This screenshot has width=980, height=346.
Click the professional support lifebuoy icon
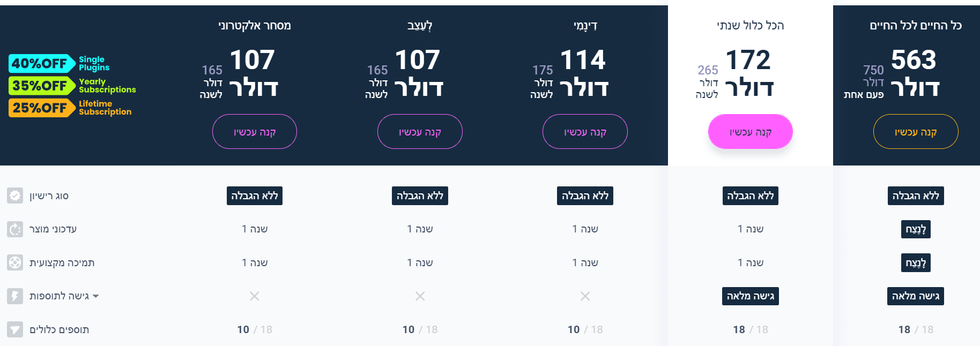(x=15, y=262)
